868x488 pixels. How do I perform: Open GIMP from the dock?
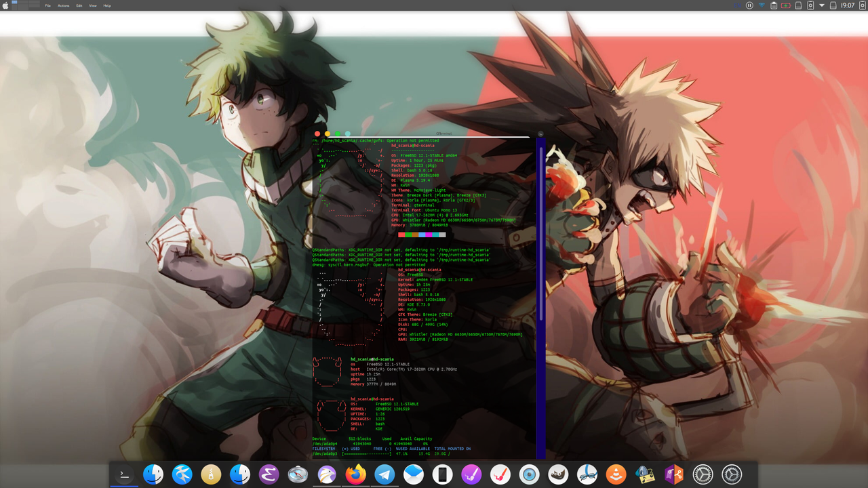pyautogui.click(x=558, y=474)
